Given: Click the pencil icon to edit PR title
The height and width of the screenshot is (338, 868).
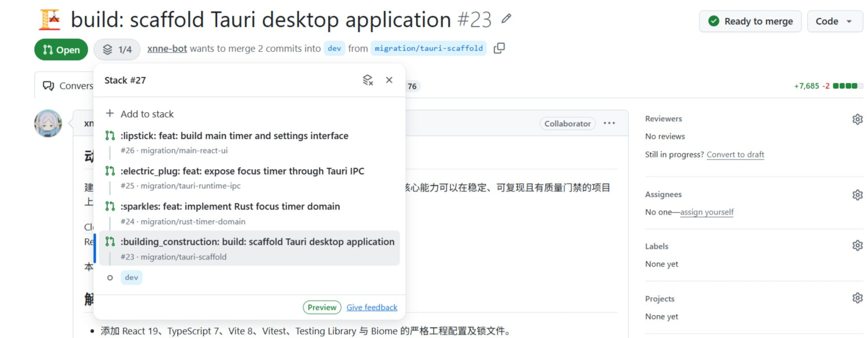Looking at the screenshot, I should (x=506, y=19).
